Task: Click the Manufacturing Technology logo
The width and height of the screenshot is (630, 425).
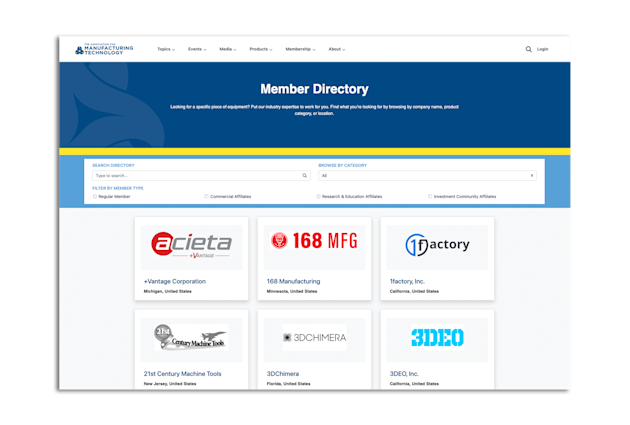Action: pos(104,49)
